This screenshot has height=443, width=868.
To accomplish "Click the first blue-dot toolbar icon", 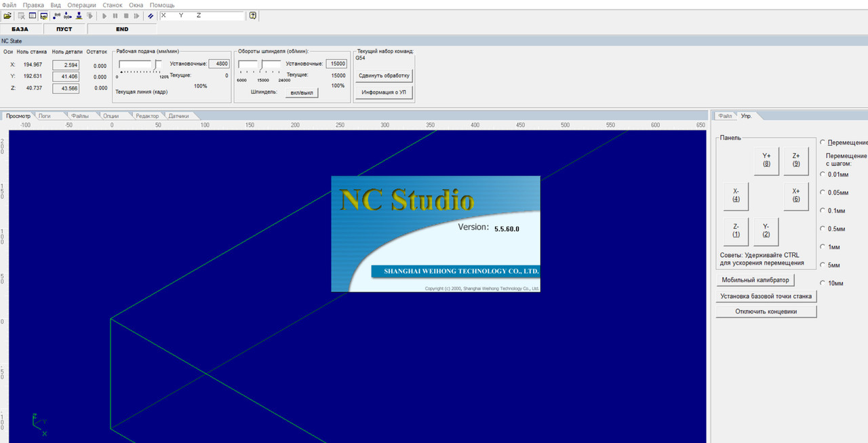I will pyautogui.click(x=56, y=16).
